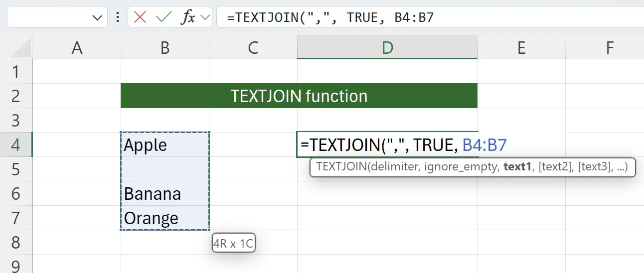Select column A header

tap(77, 48)
